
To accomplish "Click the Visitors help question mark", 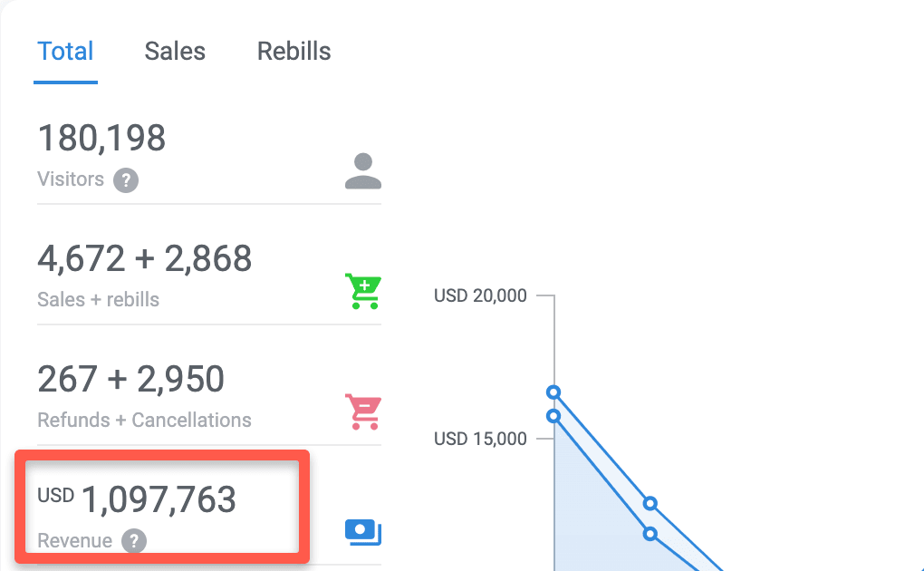I will click(126, 180).
